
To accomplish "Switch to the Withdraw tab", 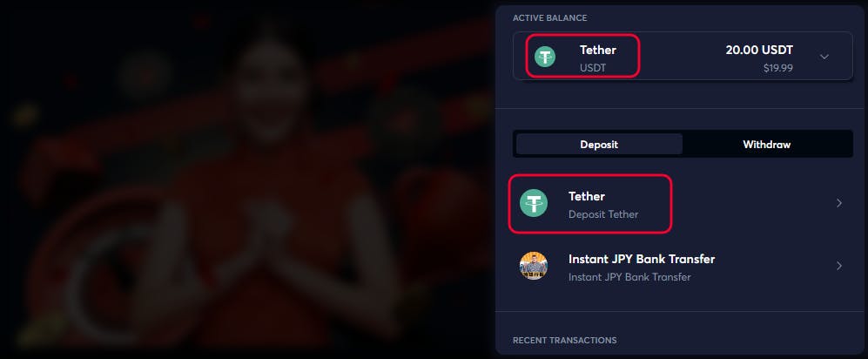I will (767, 145).
